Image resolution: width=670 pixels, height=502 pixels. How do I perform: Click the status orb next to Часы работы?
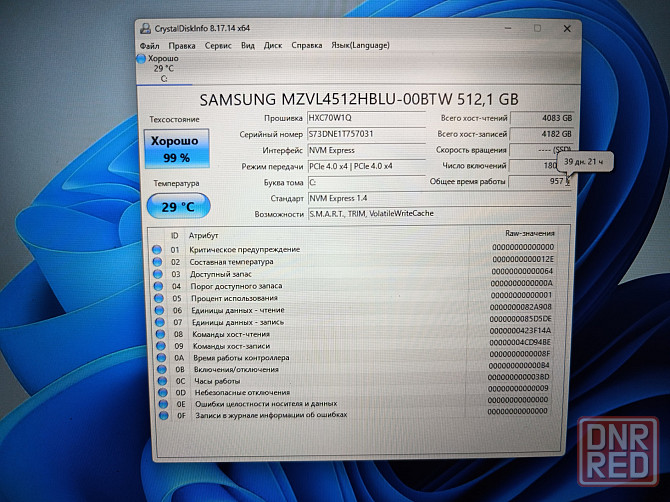[x=156, y=381]
